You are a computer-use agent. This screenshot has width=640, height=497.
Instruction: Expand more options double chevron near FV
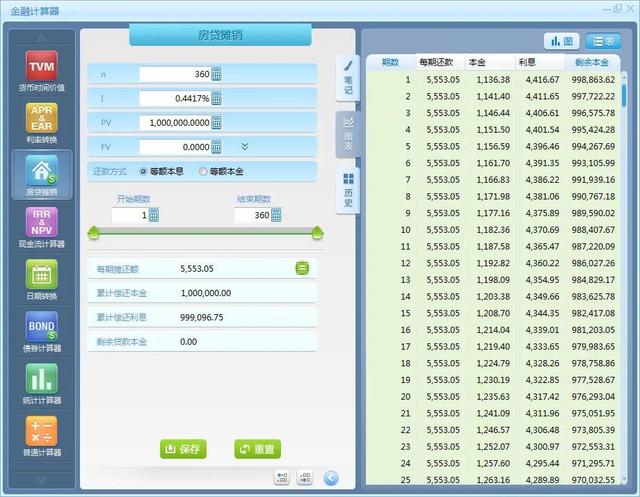pos(244,146)
